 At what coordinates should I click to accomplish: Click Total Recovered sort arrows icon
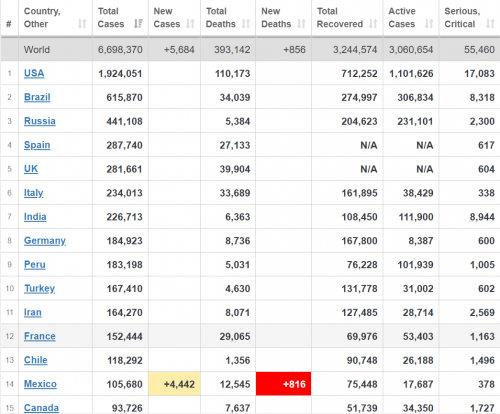(x=373, y=24)
